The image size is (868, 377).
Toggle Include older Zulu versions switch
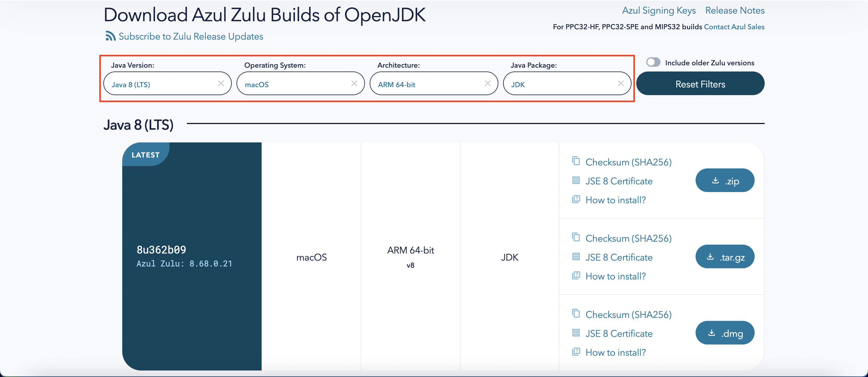[x=653, y=62]
